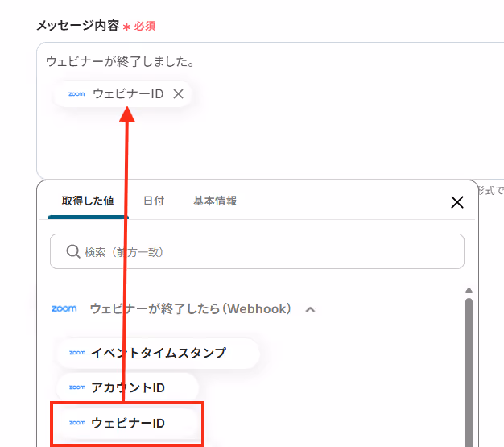
Task: Click the Zoom icon on the イベントタイムスタンプ item
Action: pyautogui.click(x=77, y=353)
